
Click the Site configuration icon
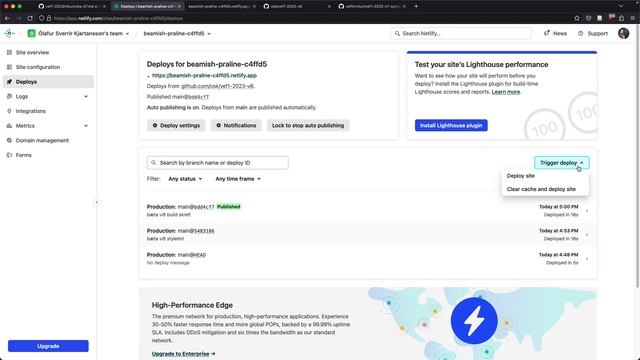[x=9, y=67]
